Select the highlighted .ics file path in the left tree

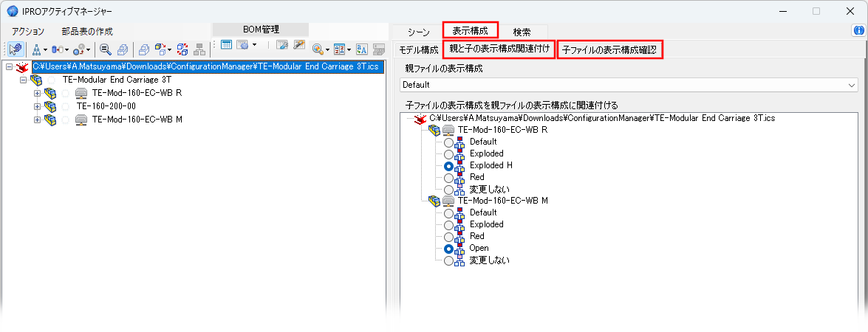[x=208, y=67]
